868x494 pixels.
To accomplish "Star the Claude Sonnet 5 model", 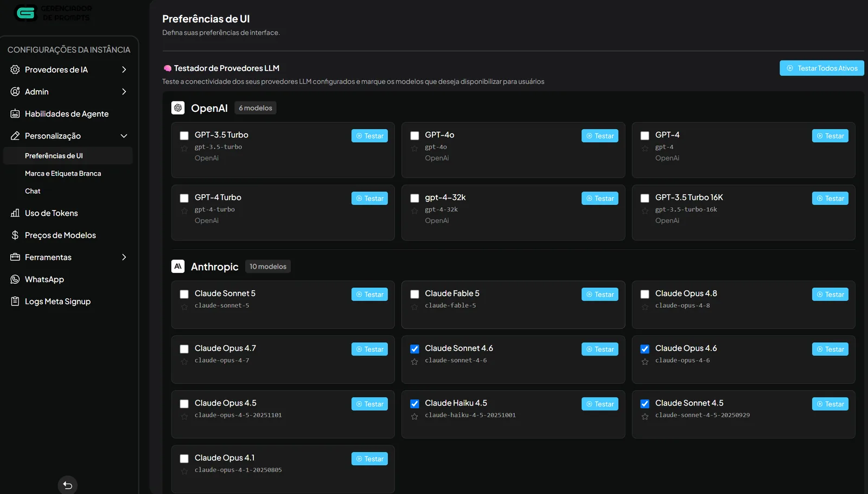I will pyautogui.click(x=184, y=307).
